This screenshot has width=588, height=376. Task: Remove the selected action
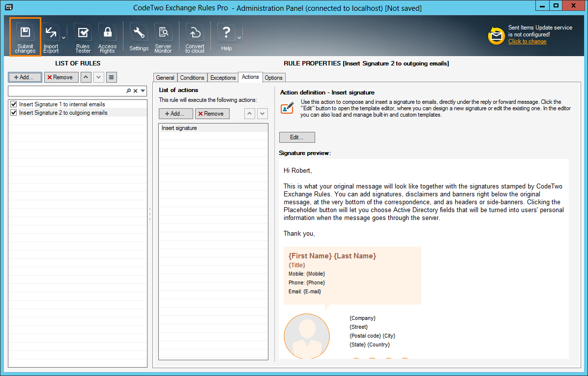coord(212,114)
